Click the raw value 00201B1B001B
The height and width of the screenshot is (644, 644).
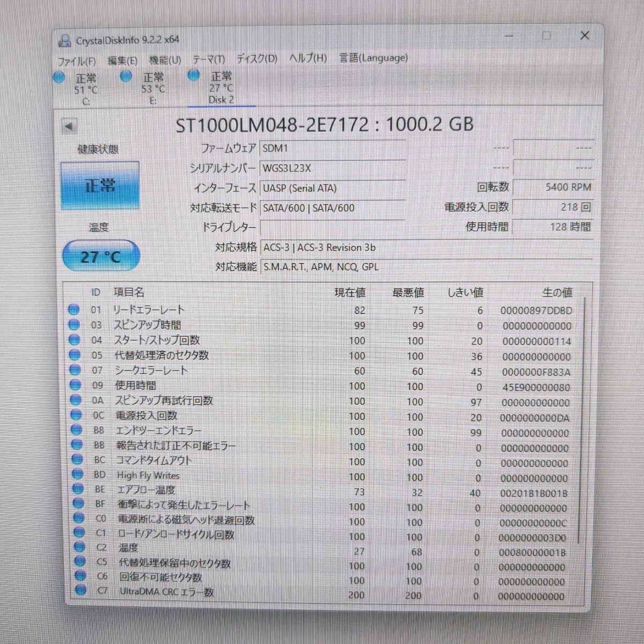pyautogui.click(x=534, y=493)
